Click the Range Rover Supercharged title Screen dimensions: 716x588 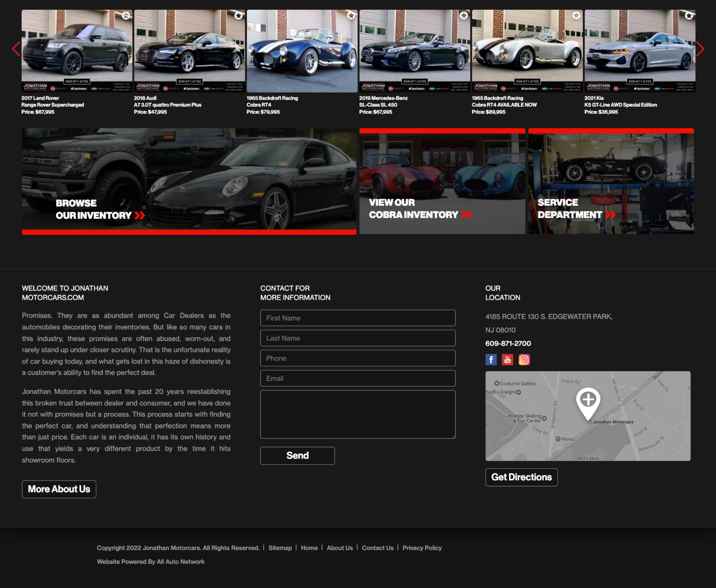click(53, 105)
